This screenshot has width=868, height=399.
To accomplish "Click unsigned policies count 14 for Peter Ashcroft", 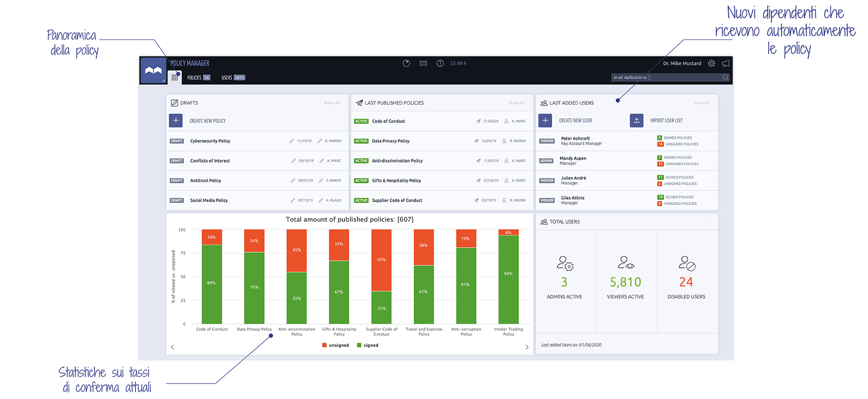I will point(661,144).
